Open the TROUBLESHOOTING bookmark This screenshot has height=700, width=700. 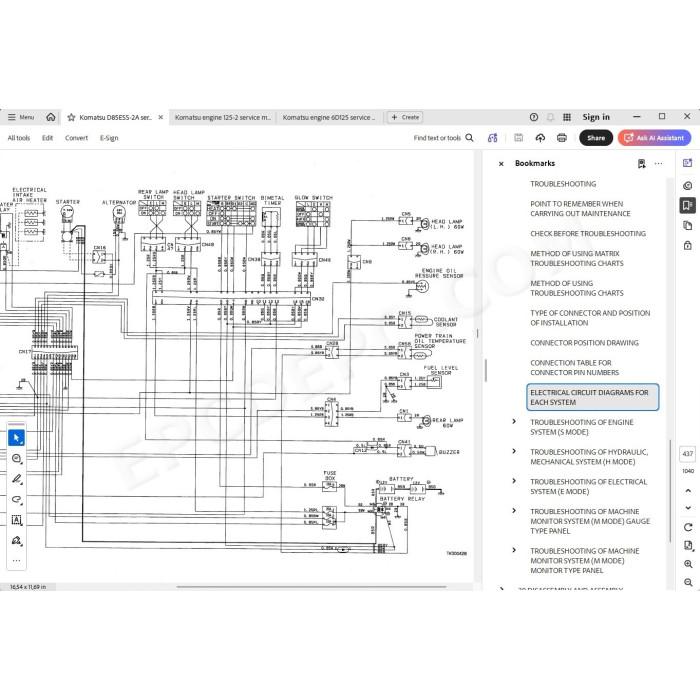(563, 184)
